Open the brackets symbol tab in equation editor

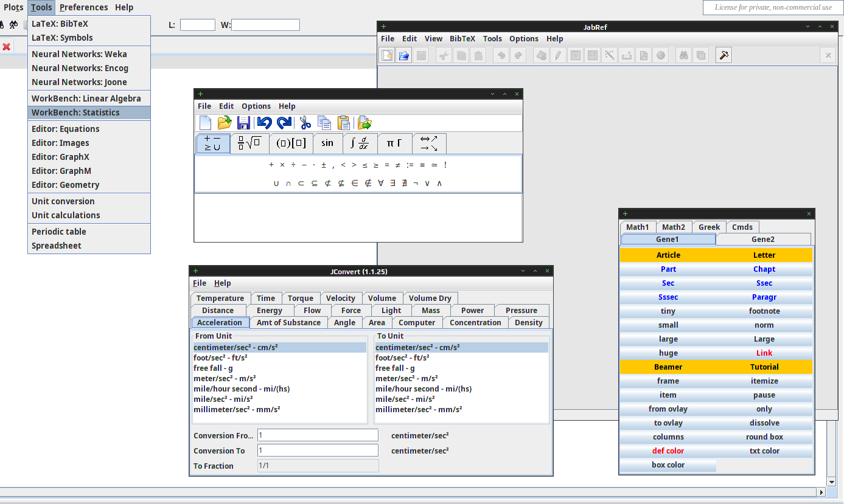291,143
